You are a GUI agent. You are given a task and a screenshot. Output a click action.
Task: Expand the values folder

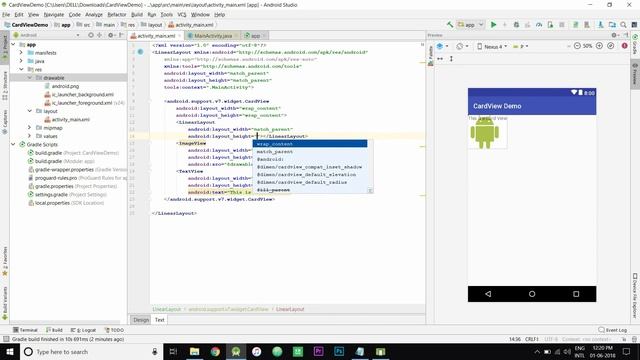pos(29,136)
